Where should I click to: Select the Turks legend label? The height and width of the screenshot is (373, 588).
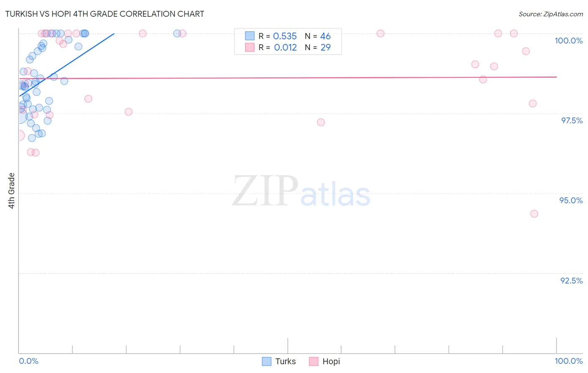[x=285, y=361]
